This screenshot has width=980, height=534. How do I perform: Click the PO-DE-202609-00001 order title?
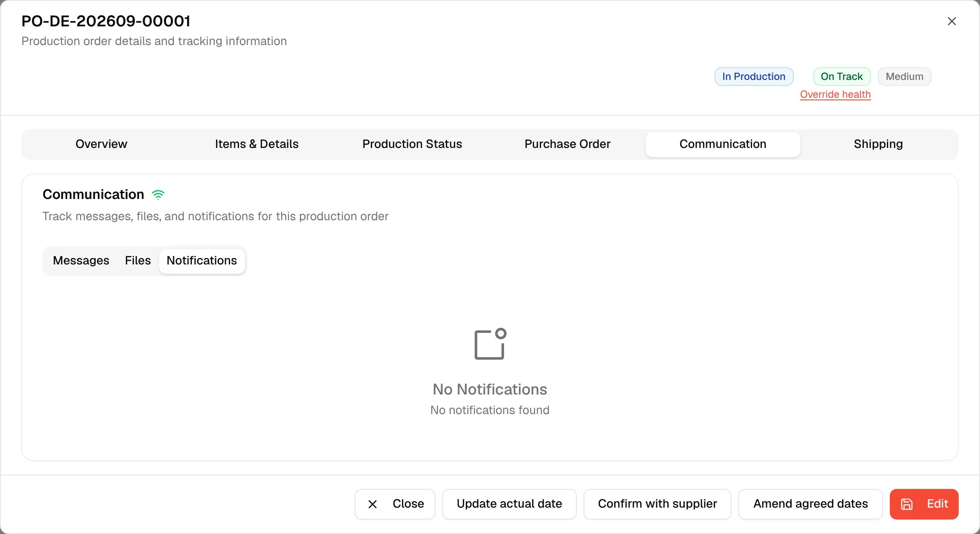(x=106, y=21)
